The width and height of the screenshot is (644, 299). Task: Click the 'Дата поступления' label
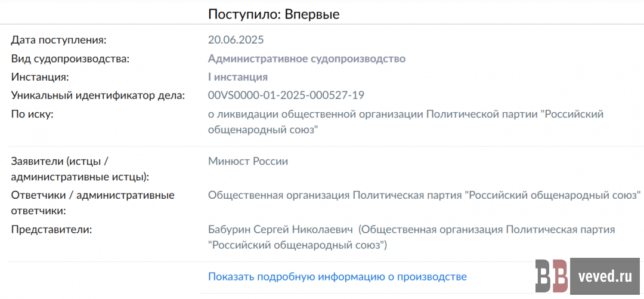click(x=58, y=41)
